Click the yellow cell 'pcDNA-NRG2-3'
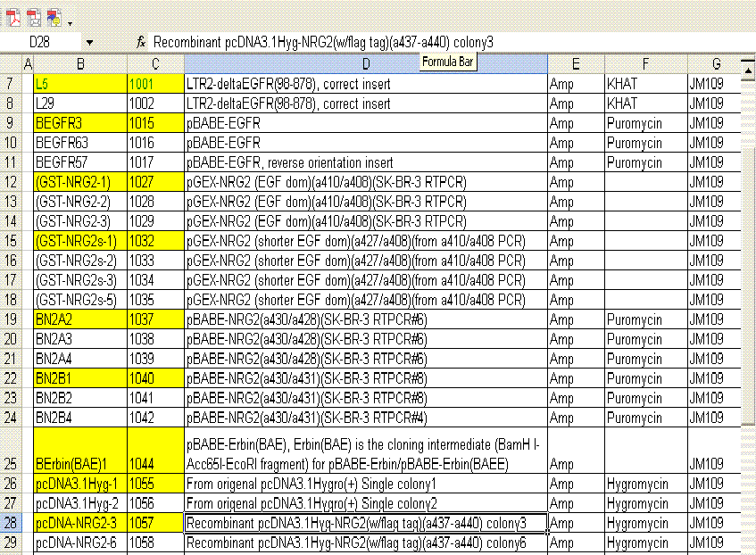This screenshot has height=555, width=756. (80, 523)
